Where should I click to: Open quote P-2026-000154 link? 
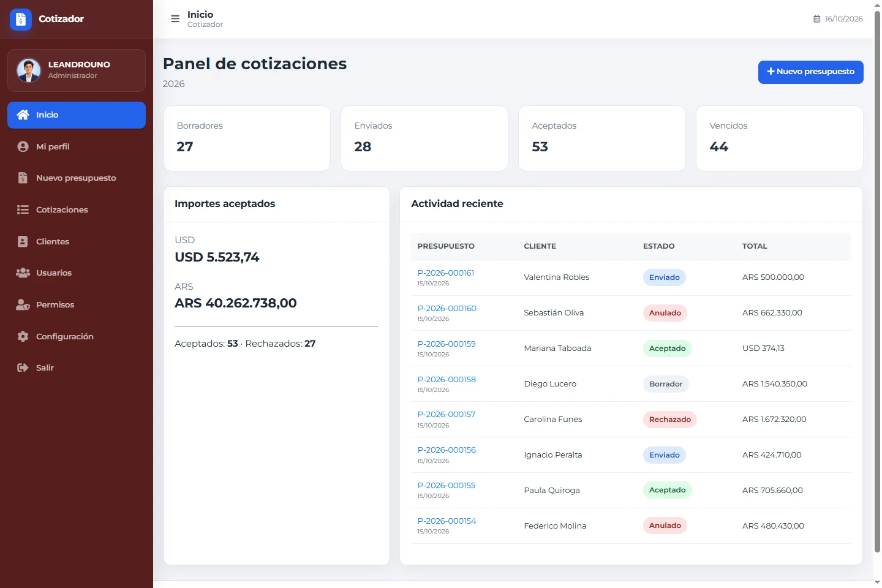coord(447,521)
